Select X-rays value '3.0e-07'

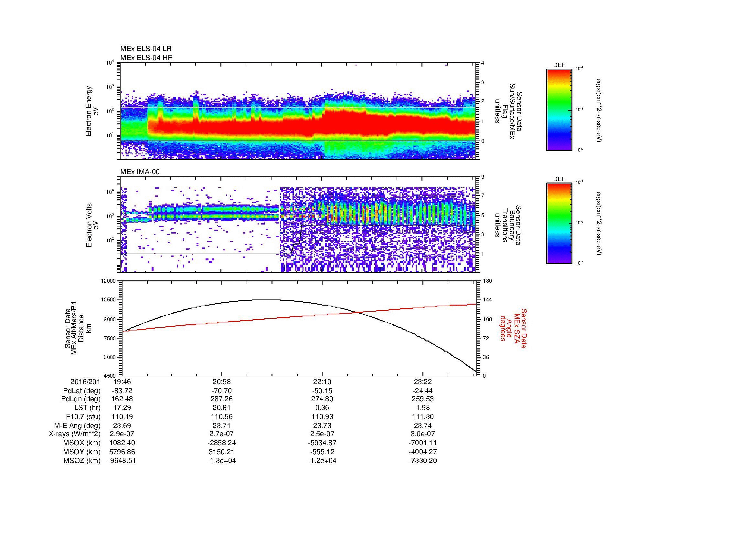pyautogui.click(x=422, y=434)
